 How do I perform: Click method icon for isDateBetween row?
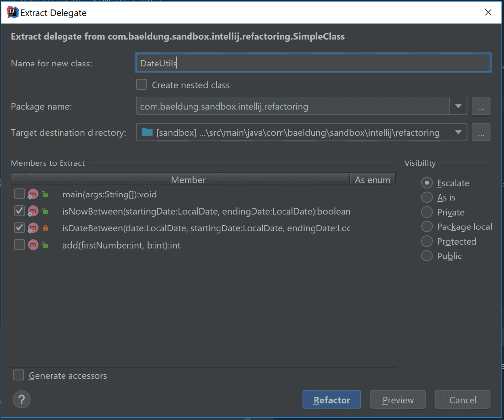pyautogui.click(x=33, y=228)
